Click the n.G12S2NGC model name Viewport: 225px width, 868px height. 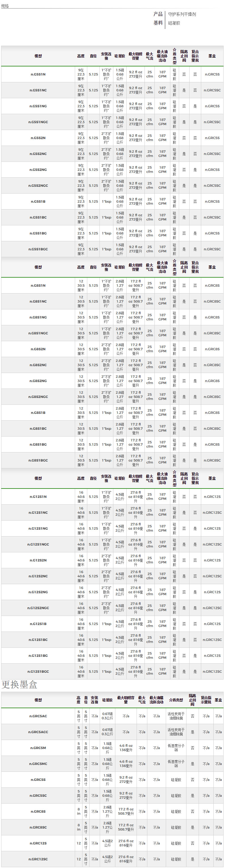pyautogui.click(x=38, y=608)
